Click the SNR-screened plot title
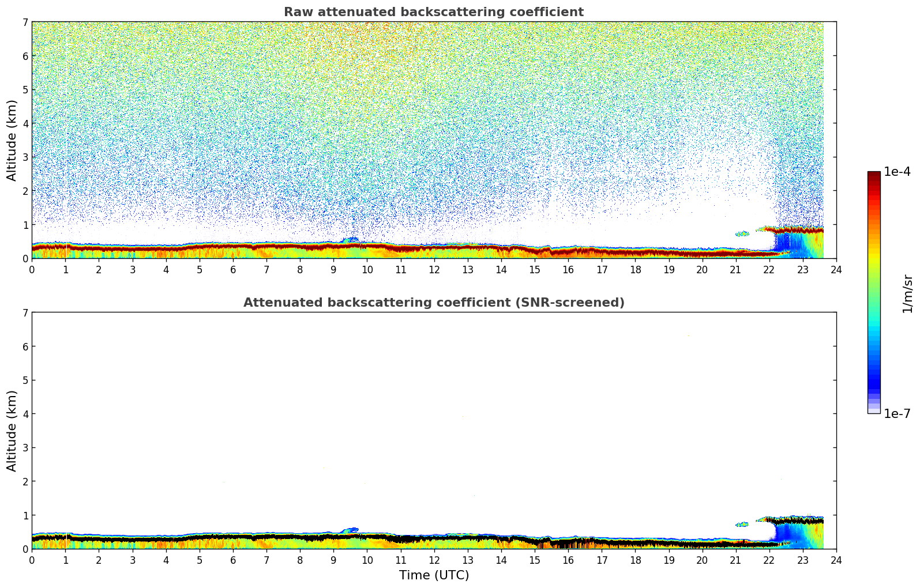 (x=433, y=303)
